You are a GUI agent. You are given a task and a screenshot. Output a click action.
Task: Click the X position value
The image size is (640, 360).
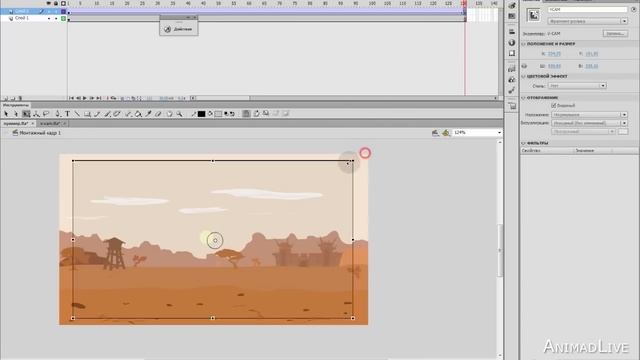[554, 54]
